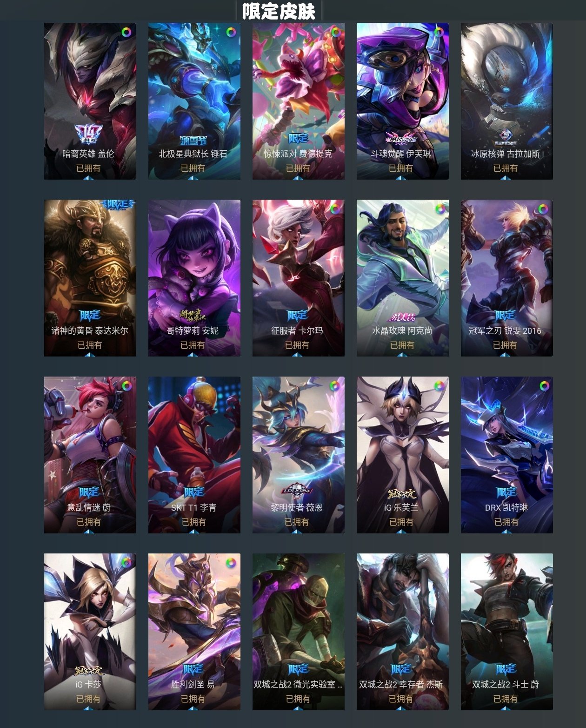
Task: Open 征服者 卡尔玛 skin thumbnail
Action: click(299, 278)
